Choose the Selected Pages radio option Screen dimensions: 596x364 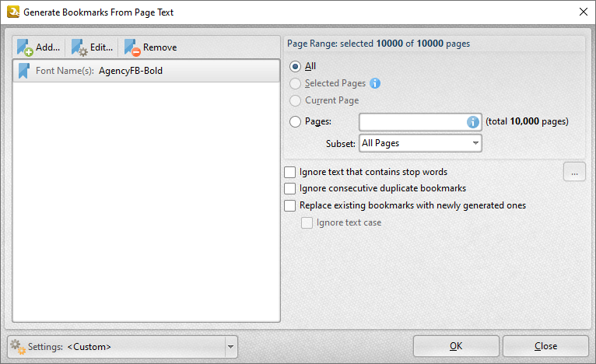coord(296,83)
